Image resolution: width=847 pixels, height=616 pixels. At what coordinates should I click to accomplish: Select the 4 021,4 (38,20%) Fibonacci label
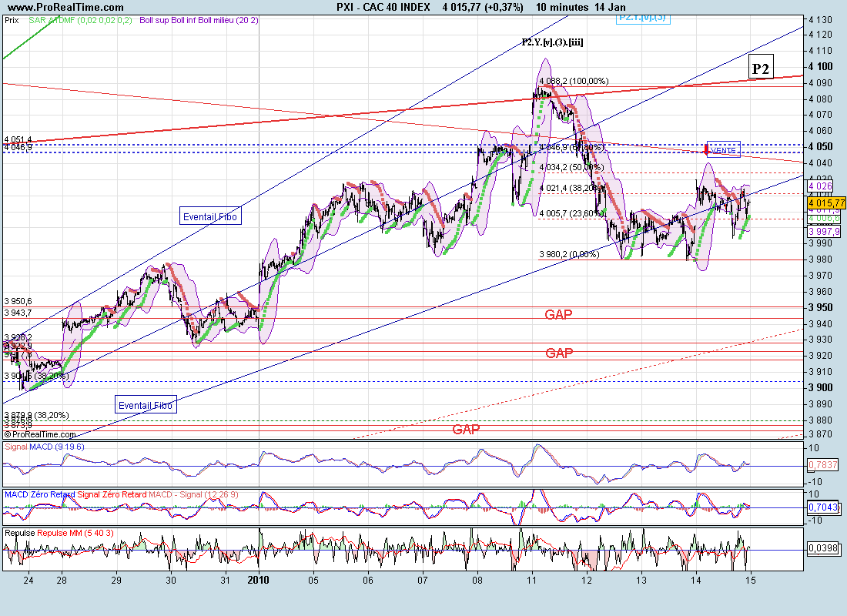tap(571, 188)
